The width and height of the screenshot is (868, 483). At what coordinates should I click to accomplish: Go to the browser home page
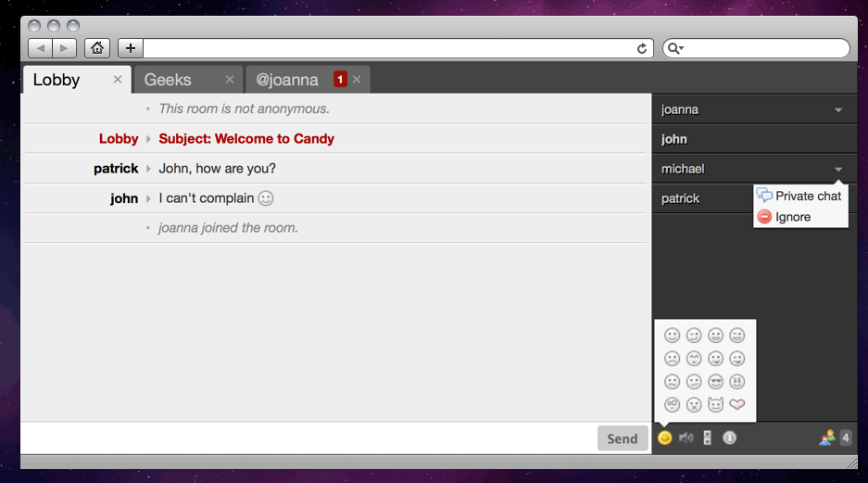[x=97, y=48]
